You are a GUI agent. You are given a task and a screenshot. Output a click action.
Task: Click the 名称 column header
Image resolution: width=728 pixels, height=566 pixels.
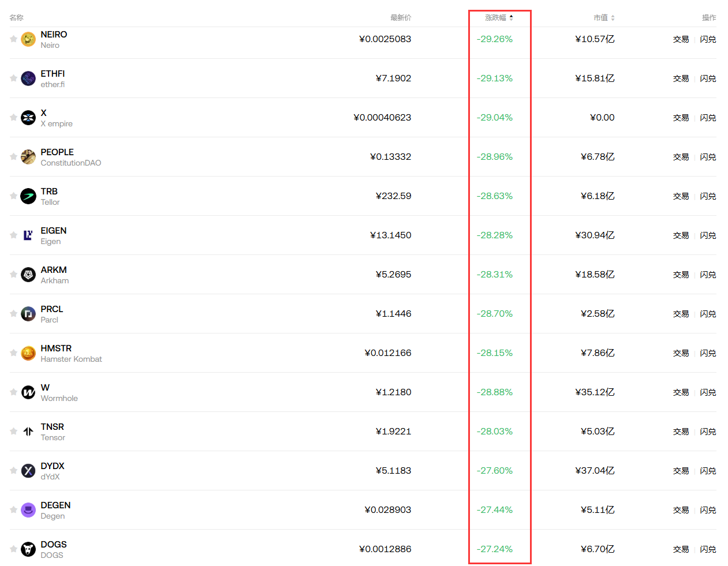coord(16,18)
